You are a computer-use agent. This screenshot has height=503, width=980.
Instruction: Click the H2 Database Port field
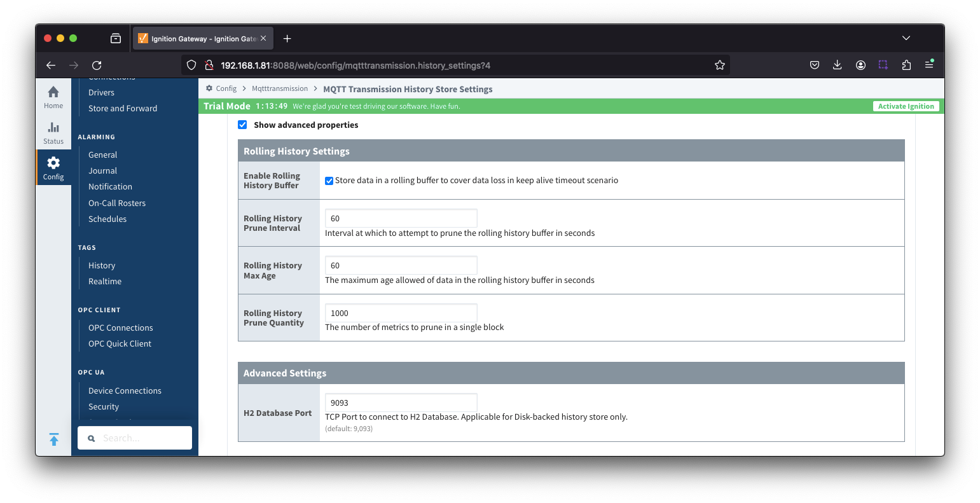coord(401,403)
